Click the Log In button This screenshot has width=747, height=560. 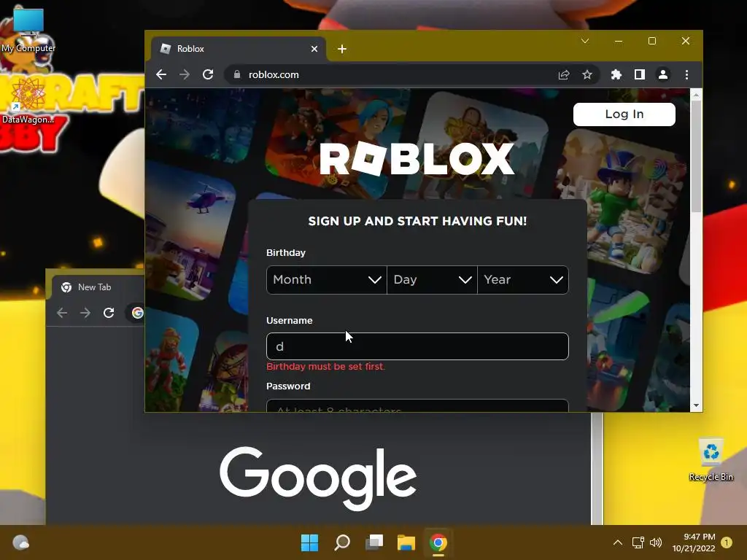[624, 114]
